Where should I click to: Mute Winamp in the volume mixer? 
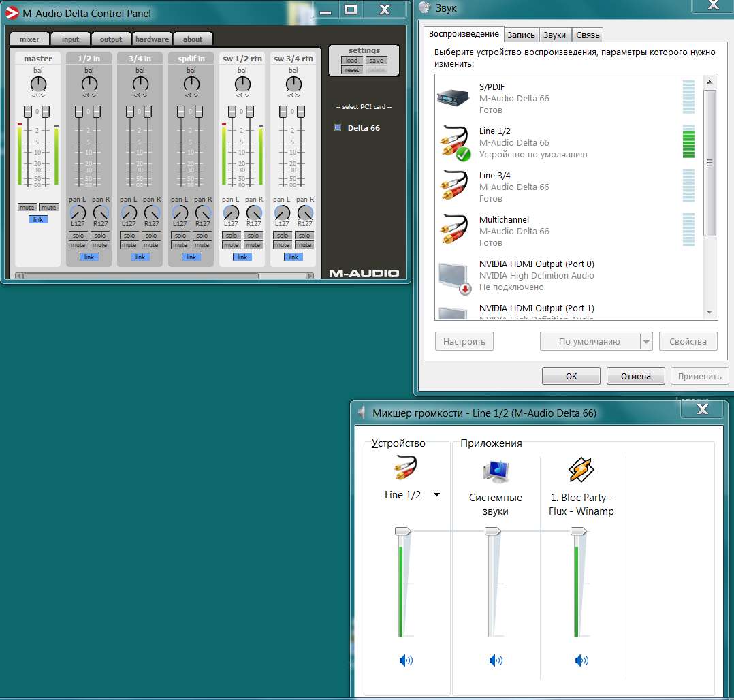tap(581, 660)
